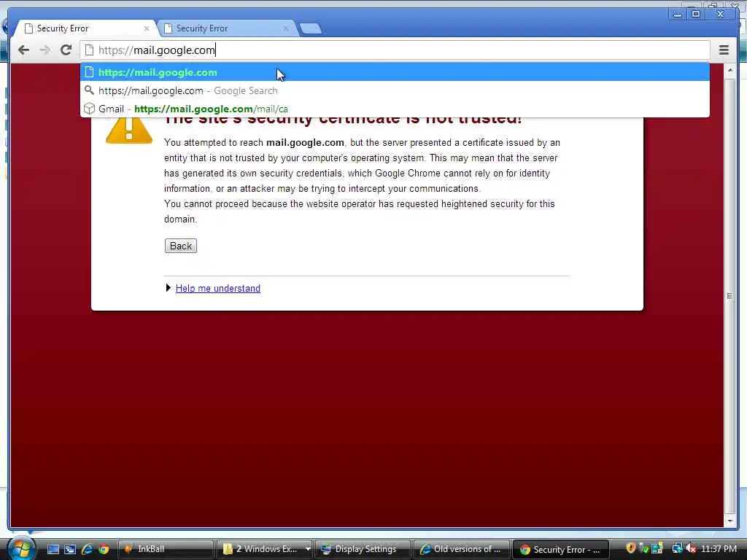
Task: Switch to the Old versions of... IE window
Action: click(x=461, y=549)
